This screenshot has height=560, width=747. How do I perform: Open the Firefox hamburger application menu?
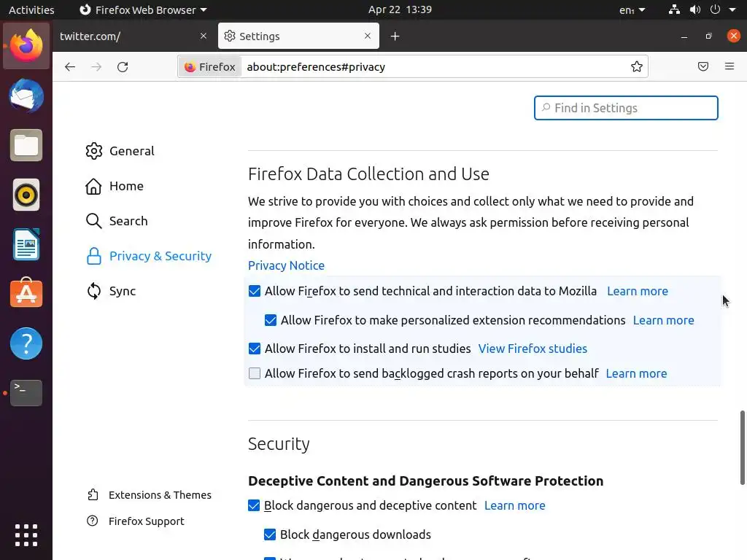pos(729,67)
